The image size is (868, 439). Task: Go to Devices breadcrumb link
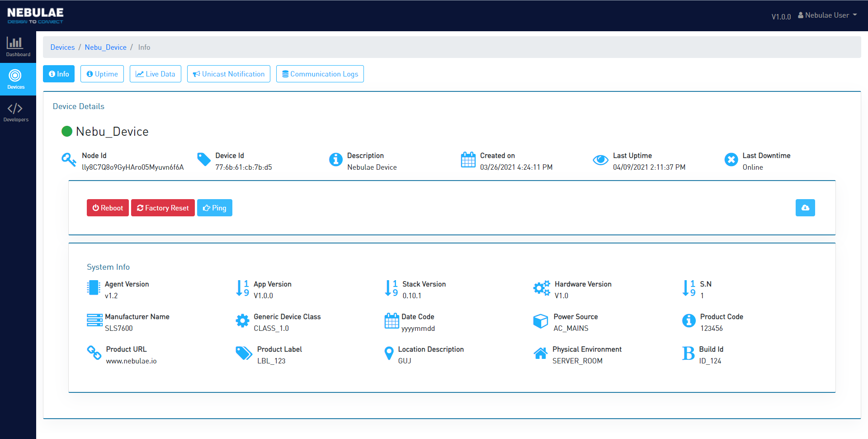[x=62, y=47]
